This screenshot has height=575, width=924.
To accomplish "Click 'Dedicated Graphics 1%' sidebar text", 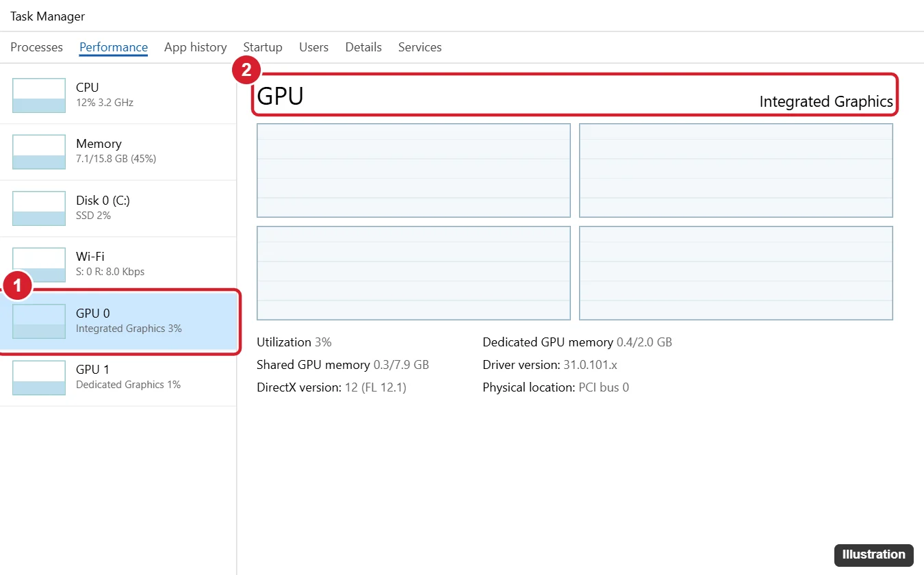I will click(128, 385).
